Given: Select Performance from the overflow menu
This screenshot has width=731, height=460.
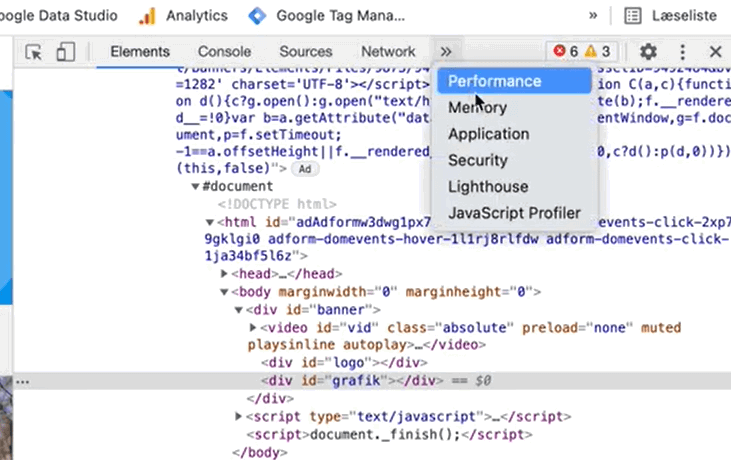Looking at the screenshot, I should pos(514,81).
